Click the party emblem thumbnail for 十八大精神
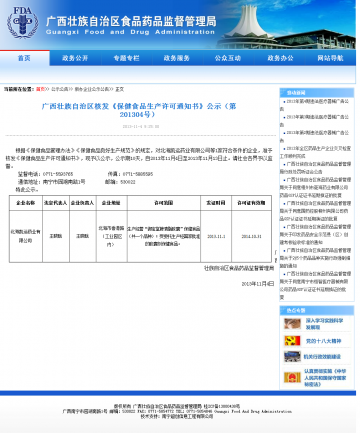 tap(292, 341)
